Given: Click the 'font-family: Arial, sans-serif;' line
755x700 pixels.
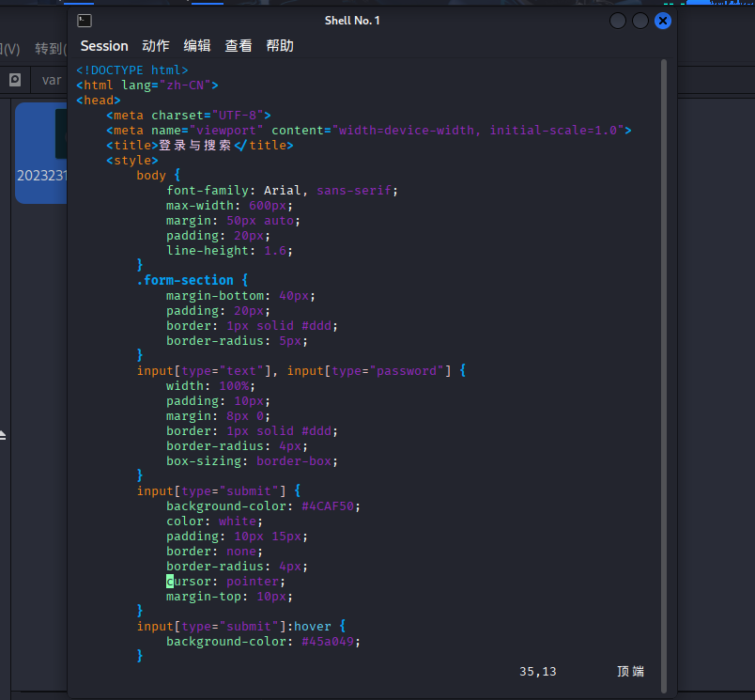Looking at the screenshot, I should click(282, 191).
